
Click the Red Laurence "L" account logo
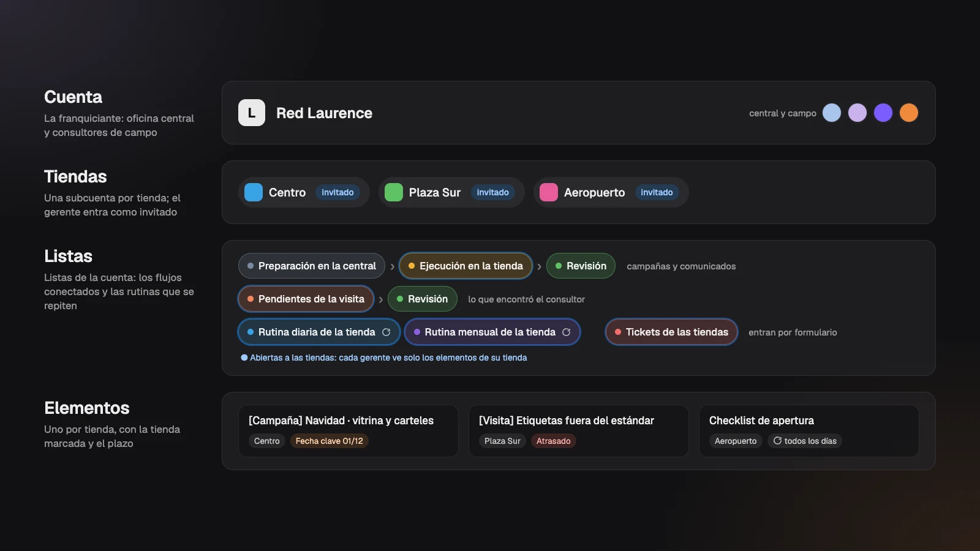252,113
